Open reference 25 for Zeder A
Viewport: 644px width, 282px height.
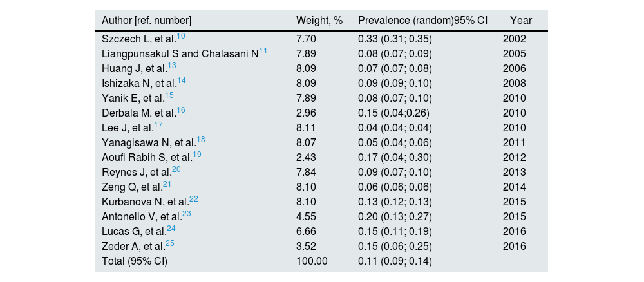(170, 243)
